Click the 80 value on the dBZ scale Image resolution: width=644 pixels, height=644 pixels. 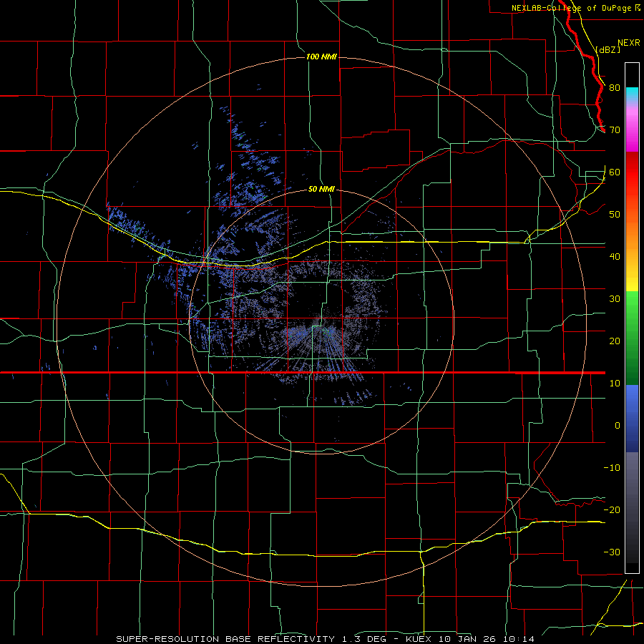(615, 88)
